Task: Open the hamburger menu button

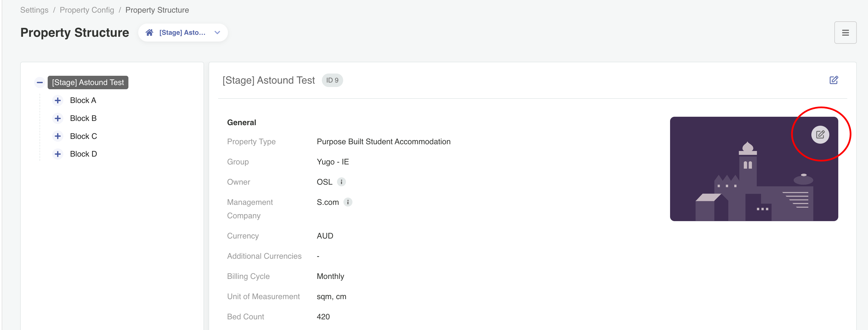Action: coord(845,33)
